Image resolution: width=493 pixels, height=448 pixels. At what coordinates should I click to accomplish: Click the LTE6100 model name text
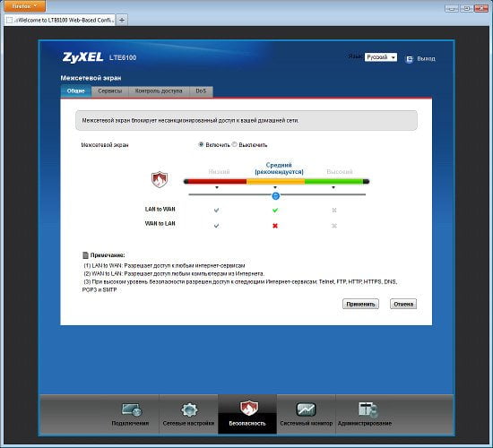coord(123,57)
